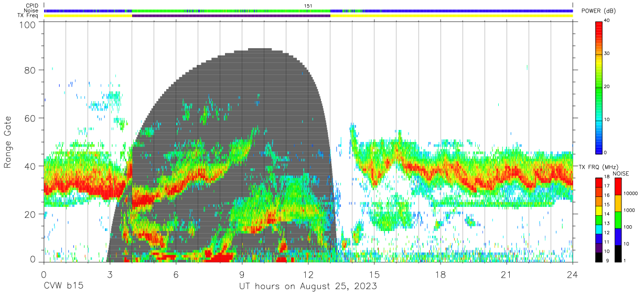Click the CPID value 151

[308, 6]
